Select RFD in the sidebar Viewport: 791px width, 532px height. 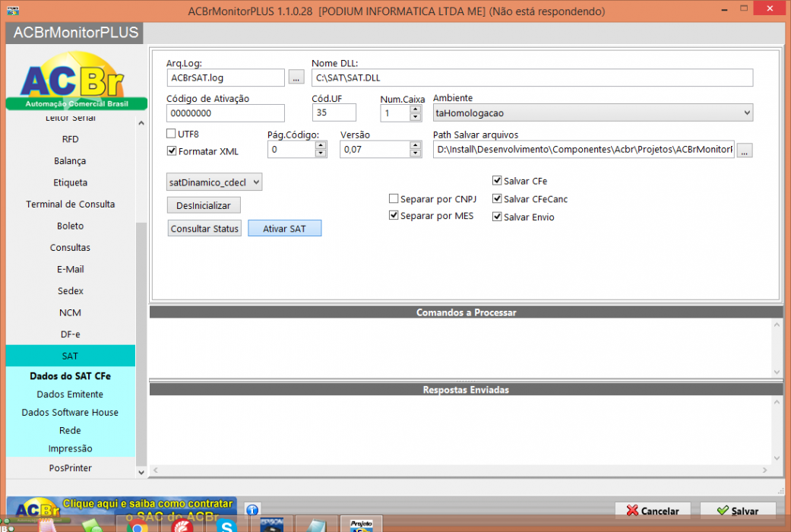70,139
